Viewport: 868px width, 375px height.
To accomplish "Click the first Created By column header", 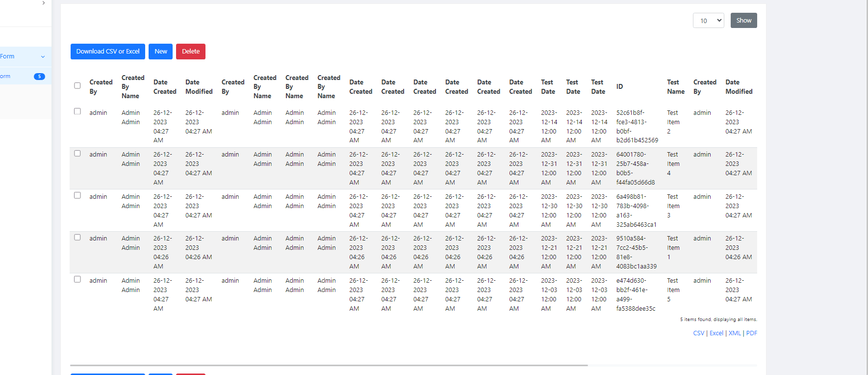I will (101, 87).
